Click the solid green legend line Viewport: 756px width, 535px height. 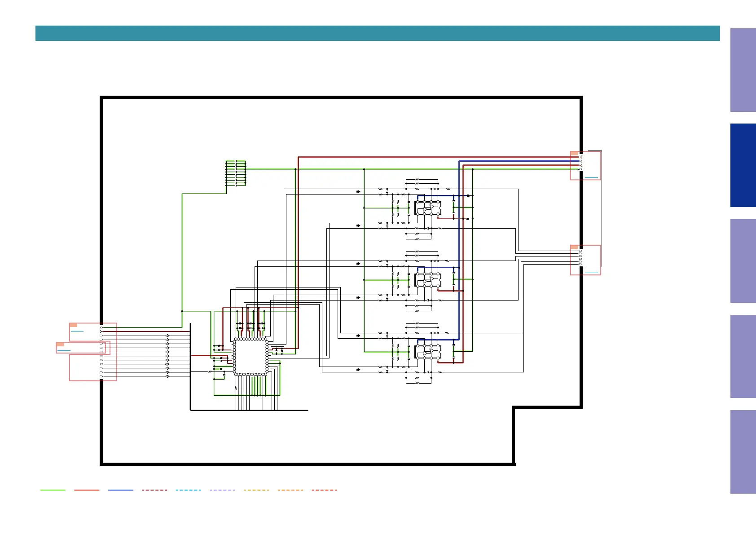[x=53, y=490]
